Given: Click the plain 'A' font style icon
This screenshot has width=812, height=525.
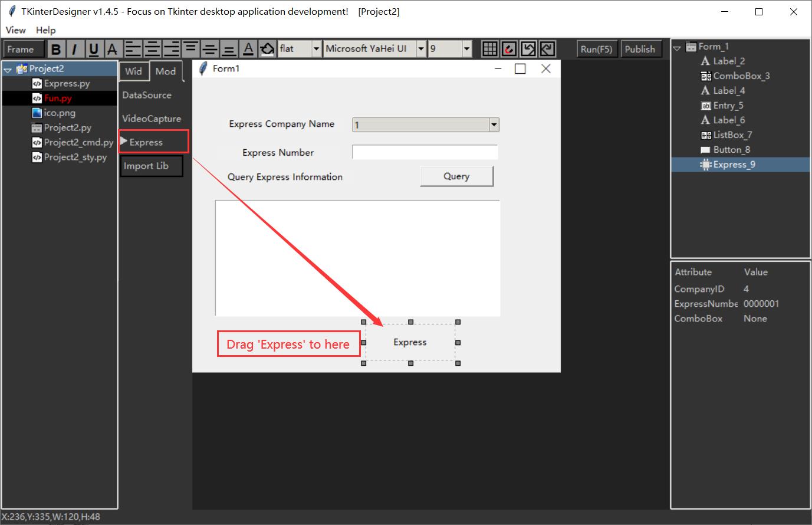Looking at the screenshot, I should click(112, 50).
